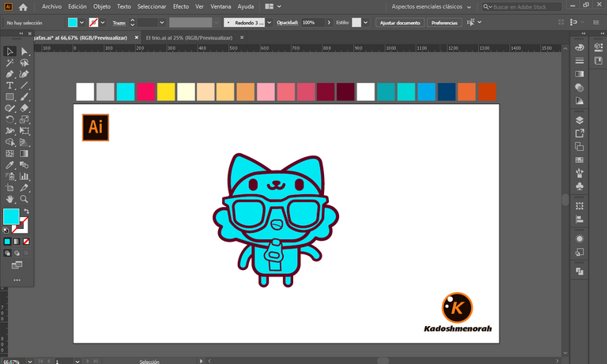This screenshot has height=364, width=607.
Task: Select the Column Graph tool
Action: 24,176
